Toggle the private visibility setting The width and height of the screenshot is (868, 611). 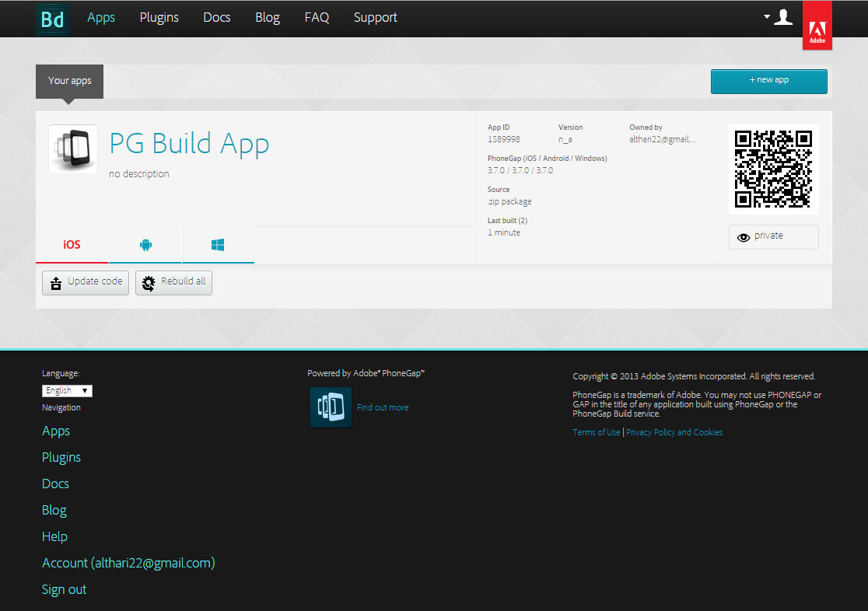773,237
